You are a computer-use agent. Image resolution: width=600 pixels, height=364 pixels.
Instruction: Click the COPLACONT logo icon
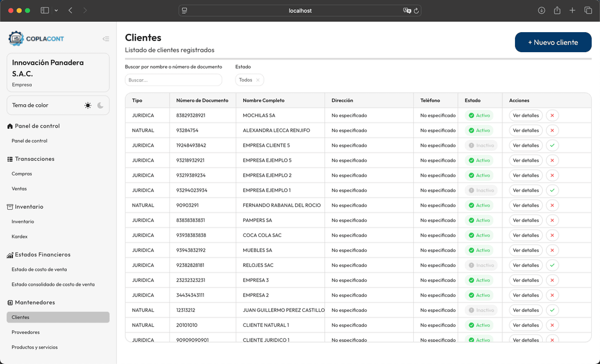pyautogui.click(x=16, y=38)
